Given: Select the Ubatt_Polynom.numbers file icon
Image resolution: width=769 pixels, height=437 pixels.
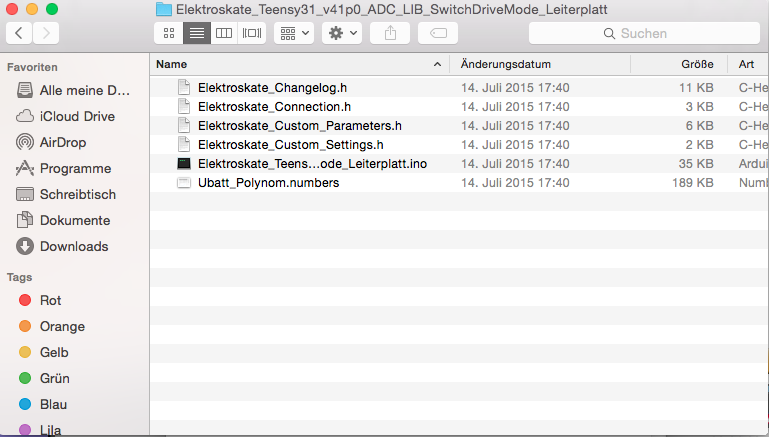Looking at the screenshot, I should point(184,183).
